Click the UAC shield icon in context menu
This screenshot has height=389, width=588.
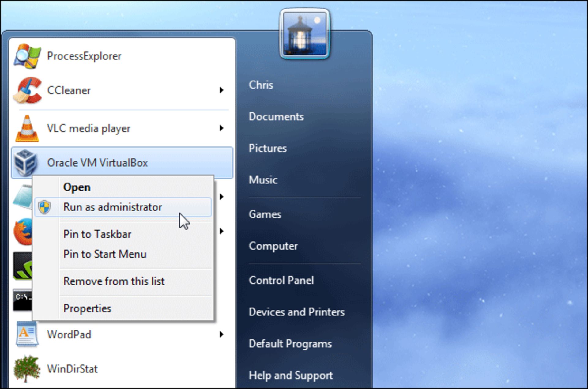pyautogui.click(x=45, y=207)
